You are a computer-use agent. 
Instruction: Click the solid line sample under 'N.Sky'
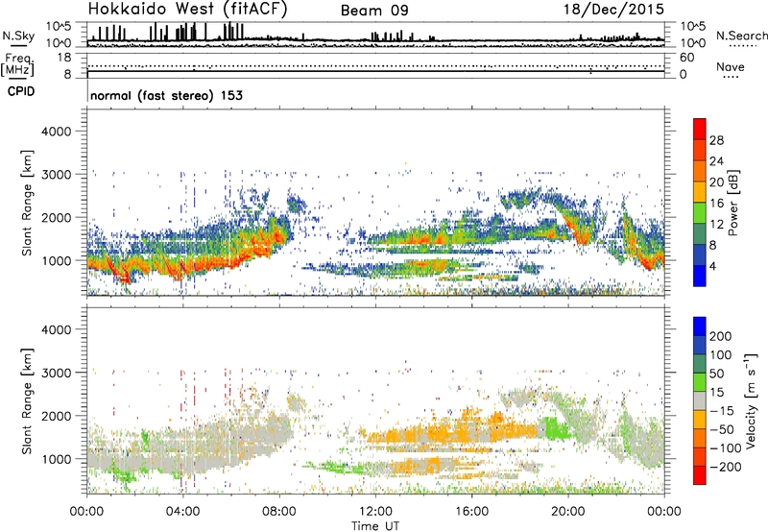[18, 45]
